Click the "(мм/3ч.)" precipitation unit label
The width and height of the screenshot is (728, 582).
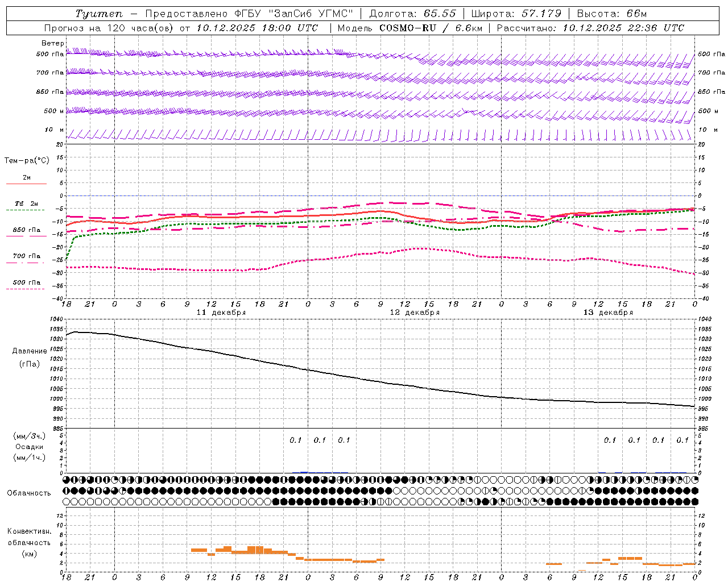pyautogui.click(x=30, y=436)
